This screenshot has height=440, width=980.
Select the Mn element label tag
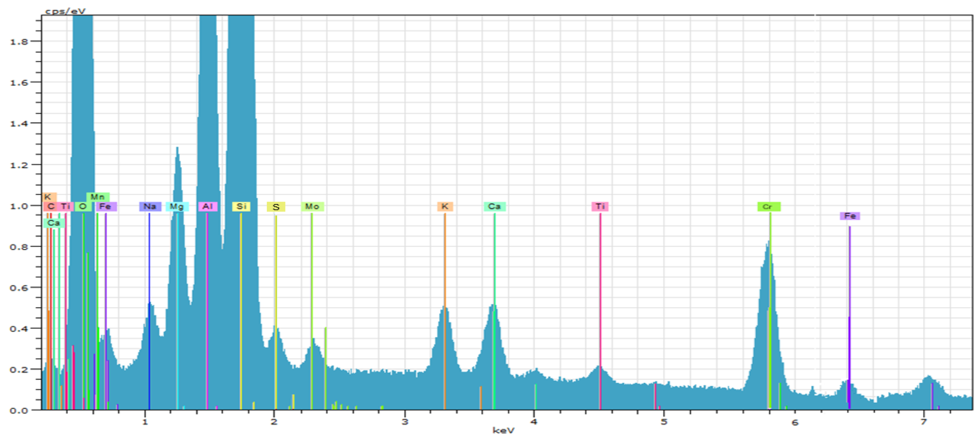[98, 197]
